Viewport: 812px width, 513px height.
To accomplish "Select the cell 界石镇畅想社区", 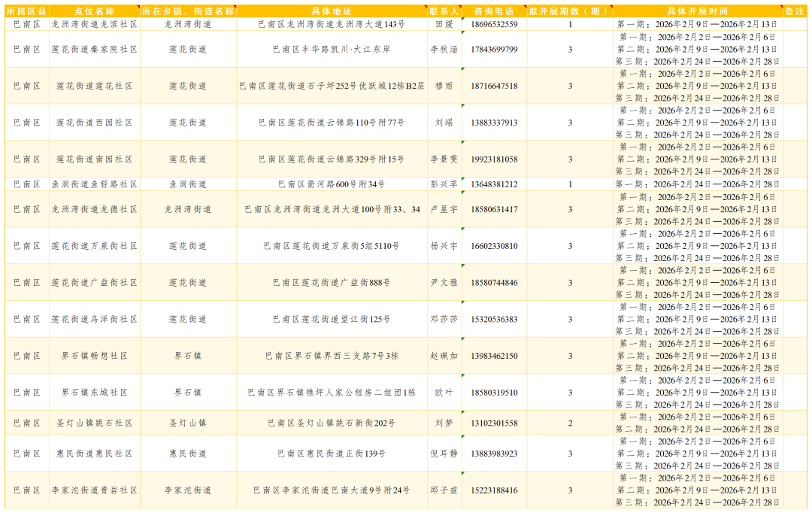I will pyautogui.click(x=94, y=356).
